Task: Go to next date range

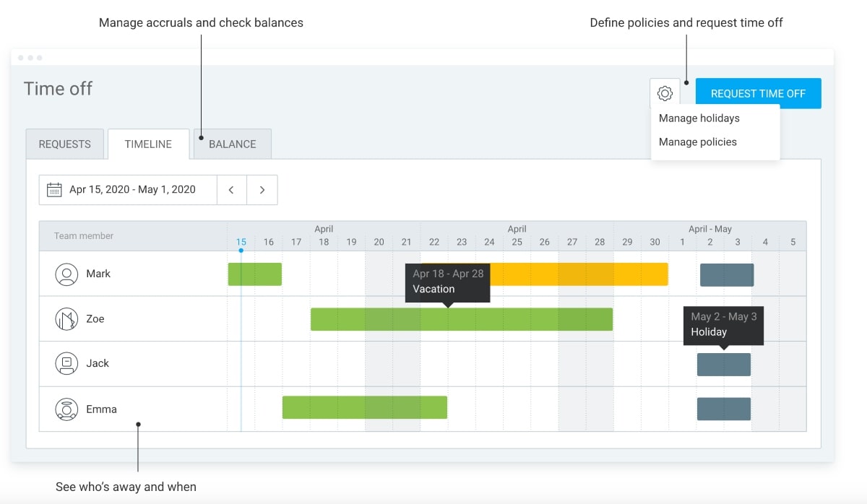Action: [x=262, y=190]
